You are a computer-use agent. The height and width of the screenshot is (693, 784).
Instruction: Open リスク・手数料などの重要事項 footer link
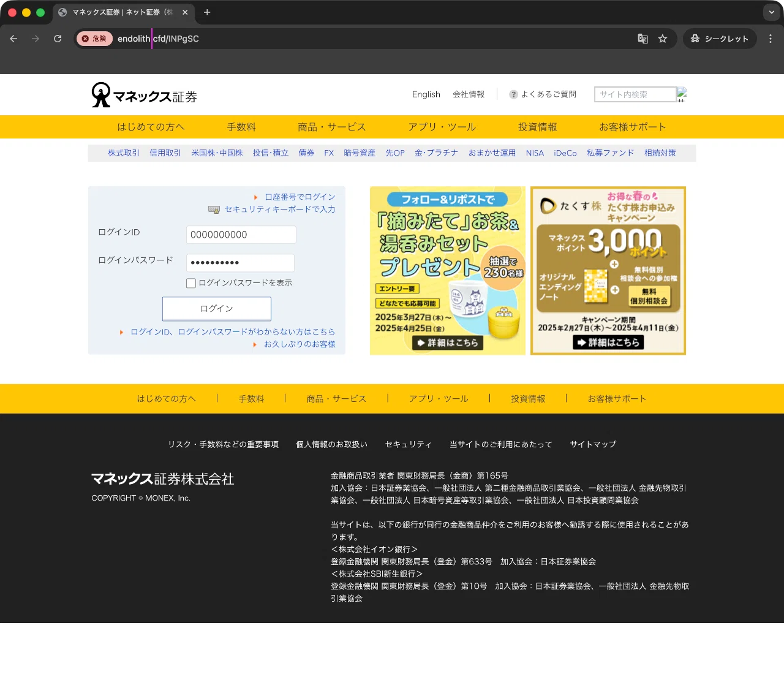click(x=224, y=444)
